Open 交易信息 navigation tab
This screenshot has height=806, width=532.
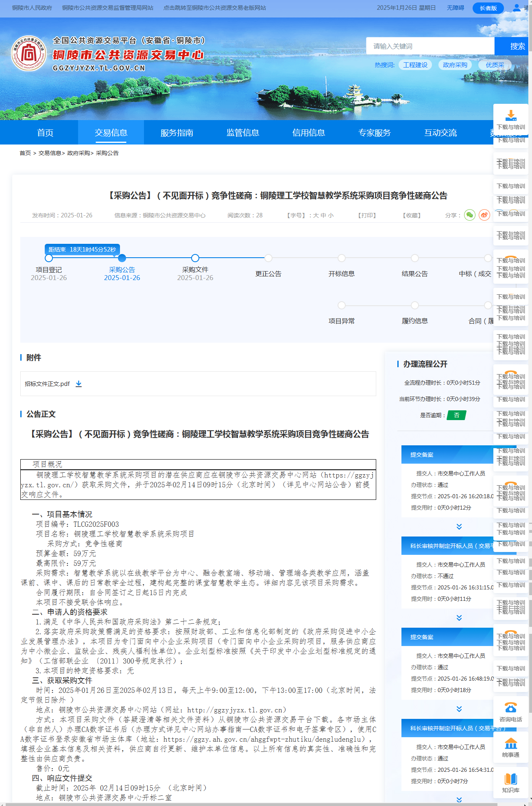[111, 133]
